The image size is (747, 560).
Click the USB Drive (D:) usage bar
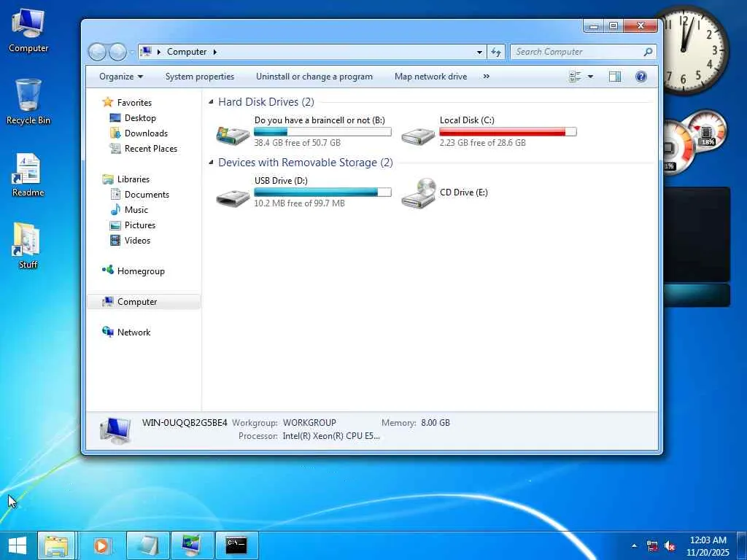pos(322,192)
